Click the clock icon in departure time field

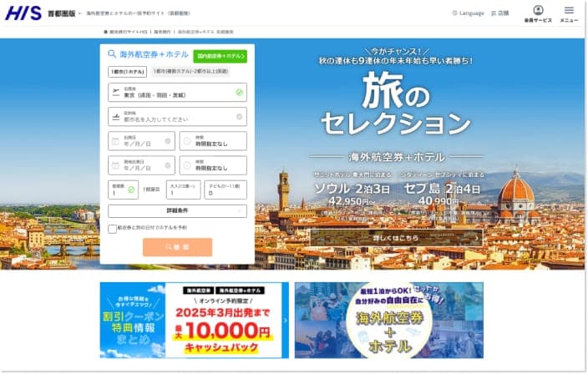[187, 141]
